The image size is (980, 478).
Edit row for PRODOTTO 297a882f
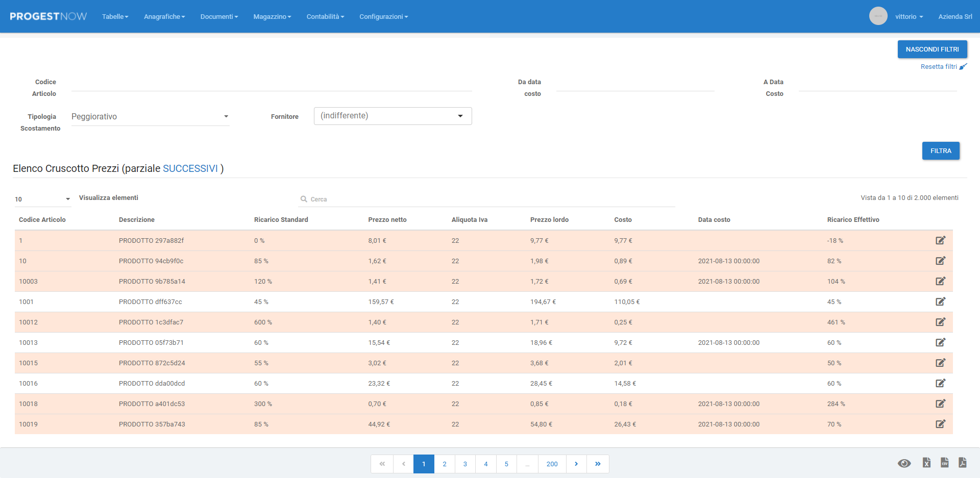940,240
